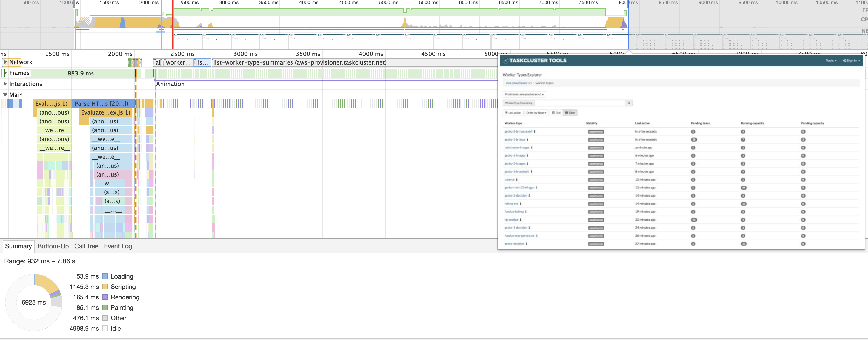Click the Scripting color swatch in the legend
The height and width of the screenshot is (340, 868).
click(105, 287)
